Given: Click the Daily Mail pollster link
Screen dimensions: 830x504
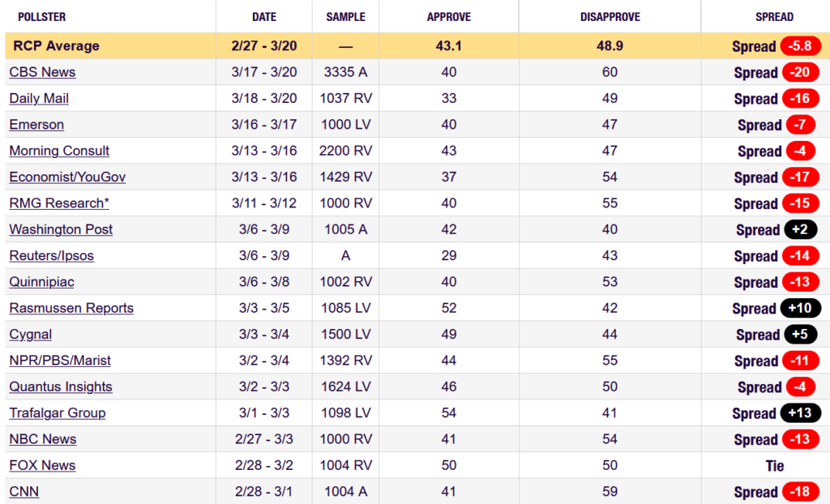Looking at the screenshot, I should click(x=39, y=98).
